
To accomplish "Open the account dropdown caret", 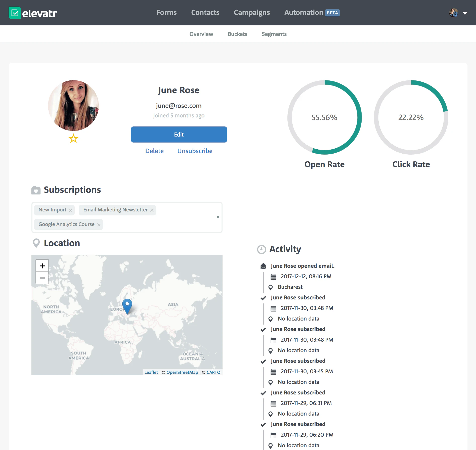I will pyautogui.click(x=465, y=13).
